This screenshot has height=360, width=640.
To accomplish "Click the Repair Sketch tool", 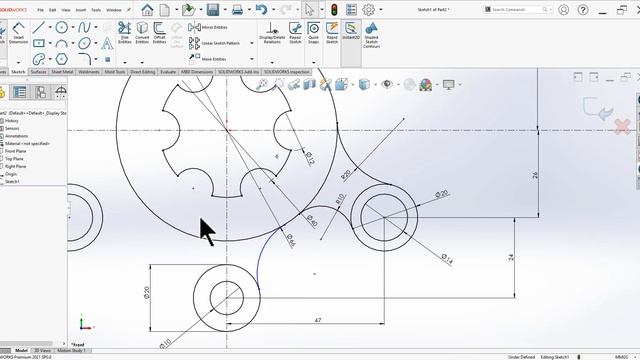I will [x=295, y=33].
